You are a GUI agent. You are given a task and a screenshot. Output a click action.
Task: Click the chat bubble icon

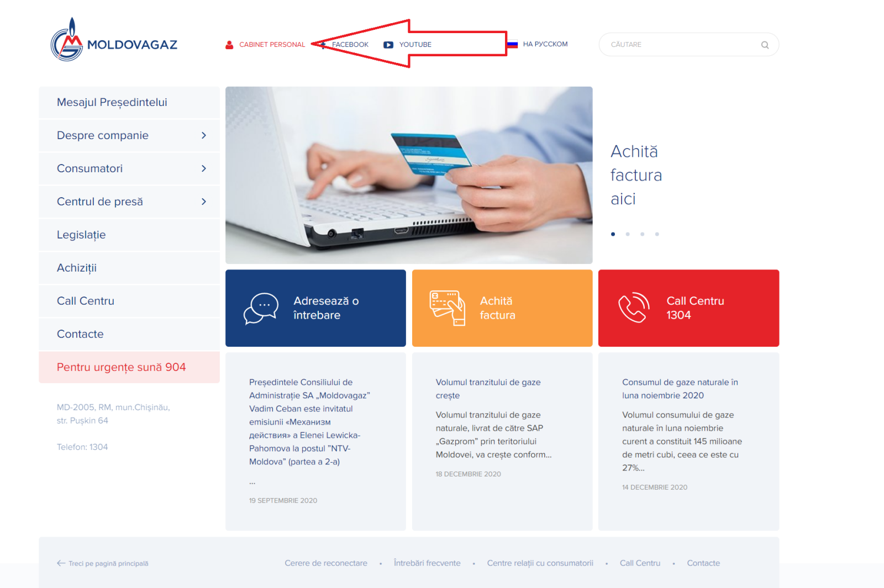[x=261, y=308]
